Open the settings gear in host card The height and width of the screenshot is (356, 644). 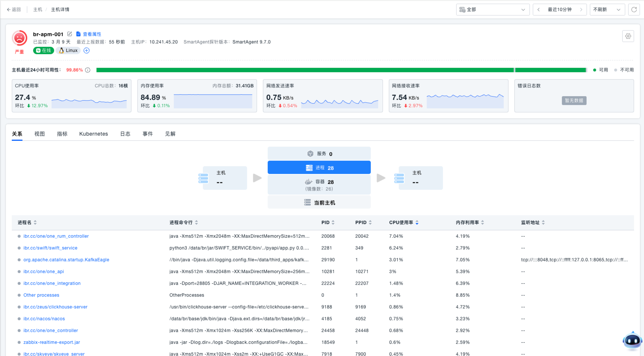[628, 36]
